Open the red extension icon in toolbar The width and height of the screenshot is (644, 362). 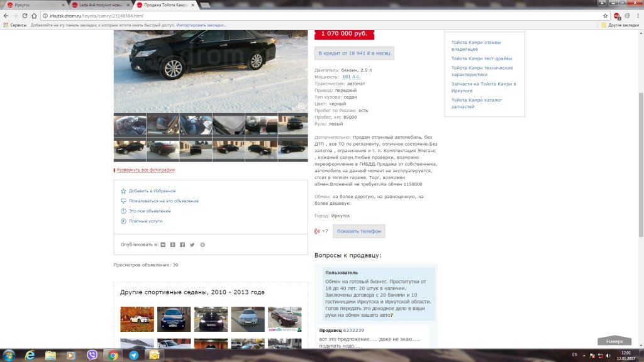pos(617,16)
